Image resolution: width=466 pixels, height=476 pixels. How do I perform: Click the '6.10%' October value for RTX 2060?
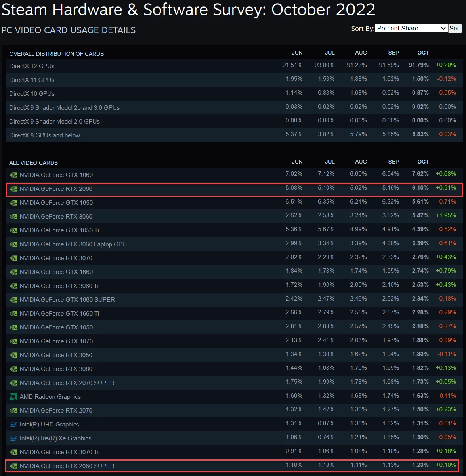coord(420,188)
